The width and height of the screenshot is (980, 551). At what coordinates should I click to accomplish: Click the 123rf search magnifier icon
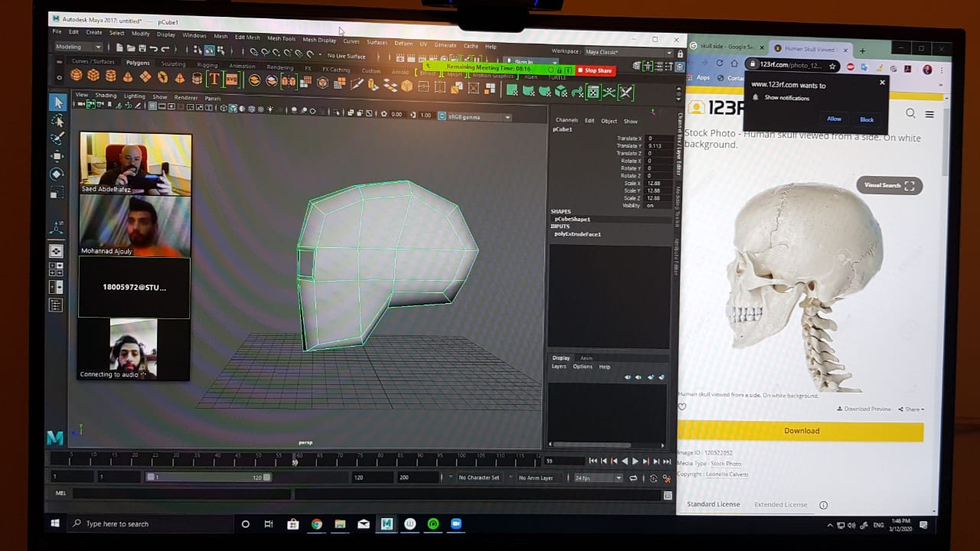click(x=910, y=113)
